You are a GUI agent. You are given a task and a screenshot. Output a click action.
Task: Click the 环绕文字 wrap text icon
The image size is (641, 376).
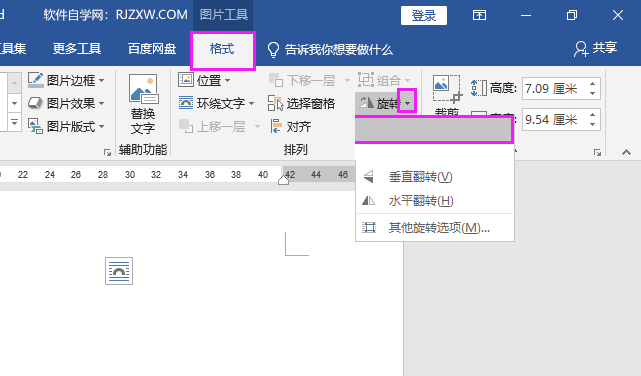point(186,103)
